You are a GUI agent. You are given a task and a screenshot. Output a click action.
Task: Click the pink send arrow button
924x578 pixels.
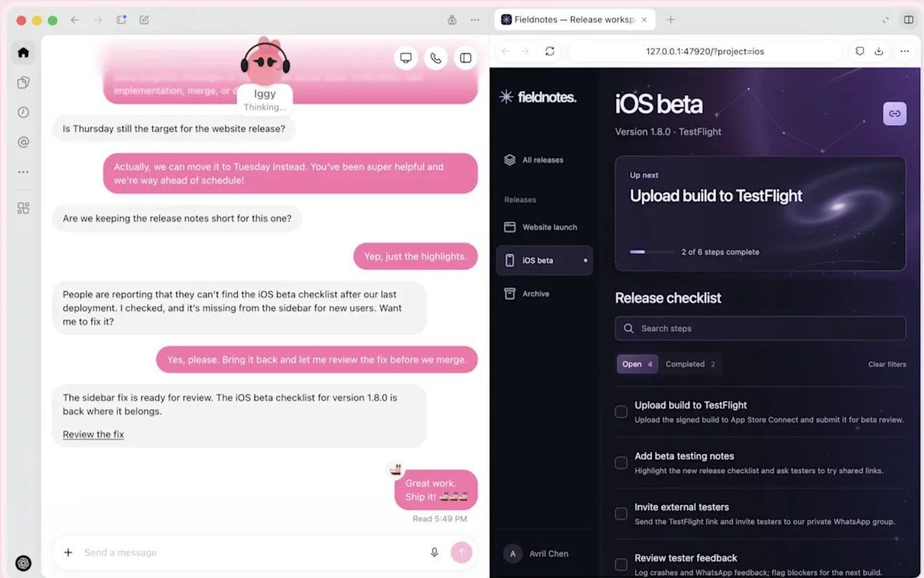462,552
